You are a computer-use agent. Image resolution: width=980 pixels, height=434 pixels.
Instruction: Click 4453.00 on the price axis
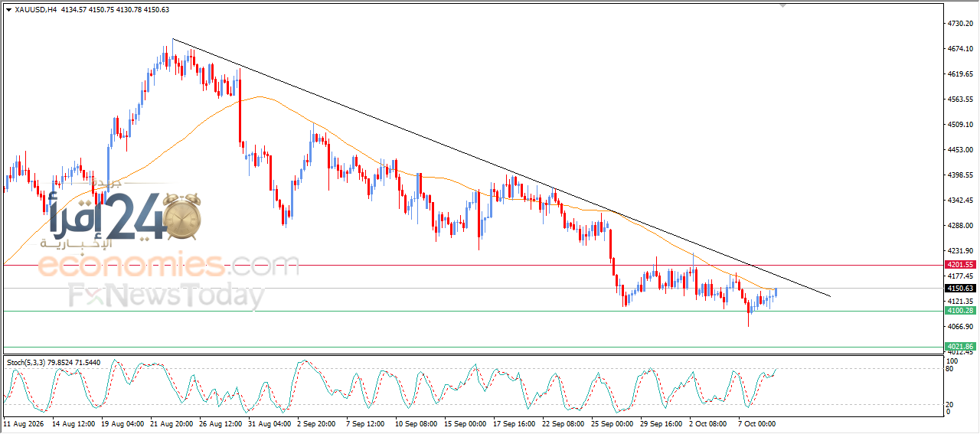pyautogui.click(x=960, y=150)
